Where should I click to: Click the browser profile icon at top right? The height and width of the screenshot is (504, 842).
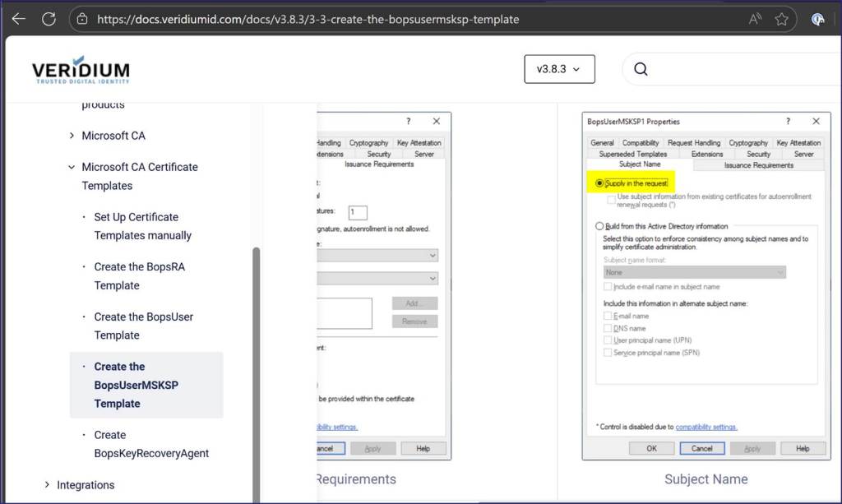pyautogui.click(x=818, y=19)
